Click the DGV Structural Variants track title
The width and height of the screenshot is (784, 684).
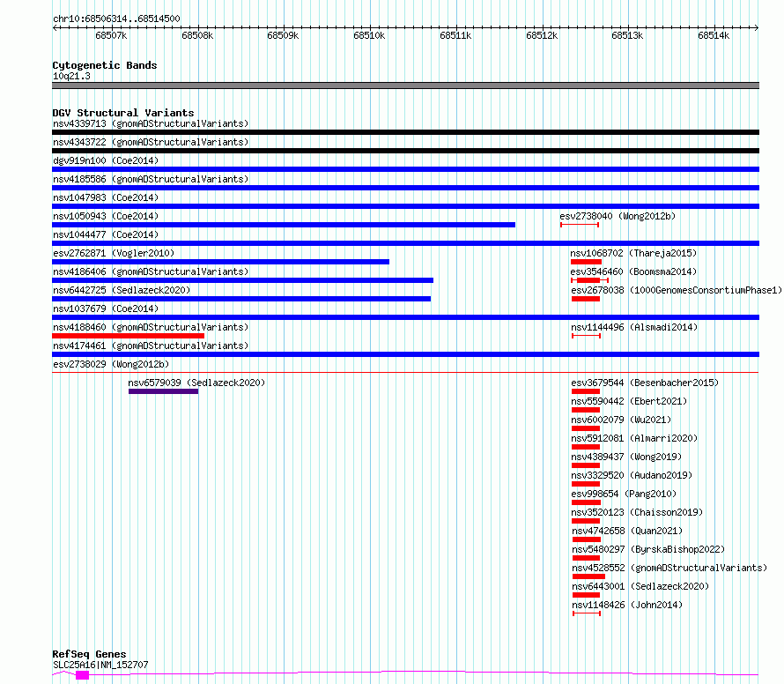[123, 113]
